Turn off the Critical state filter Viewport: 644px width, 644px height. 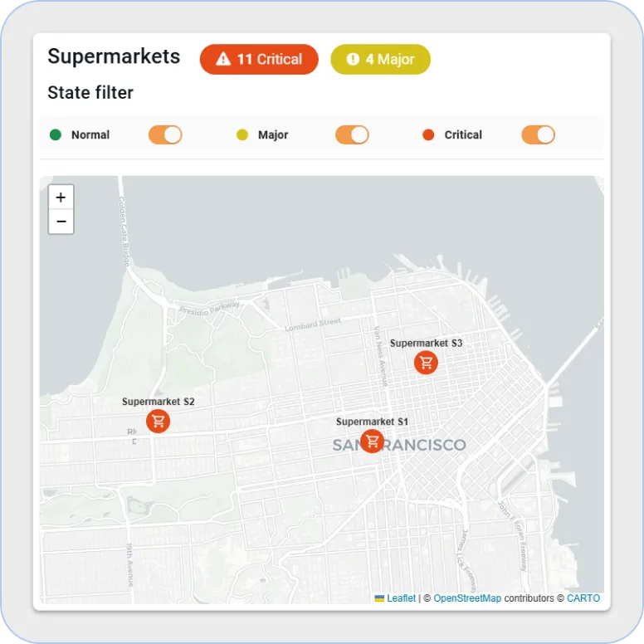pyautogui.click(x=538, y=135)
